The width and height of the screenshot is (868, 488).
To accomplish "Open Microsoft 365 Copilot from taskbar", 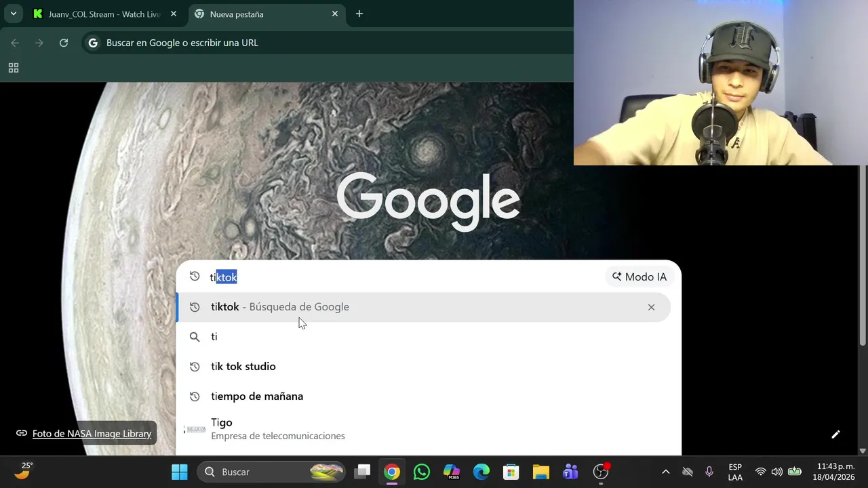I will [452, 472].
